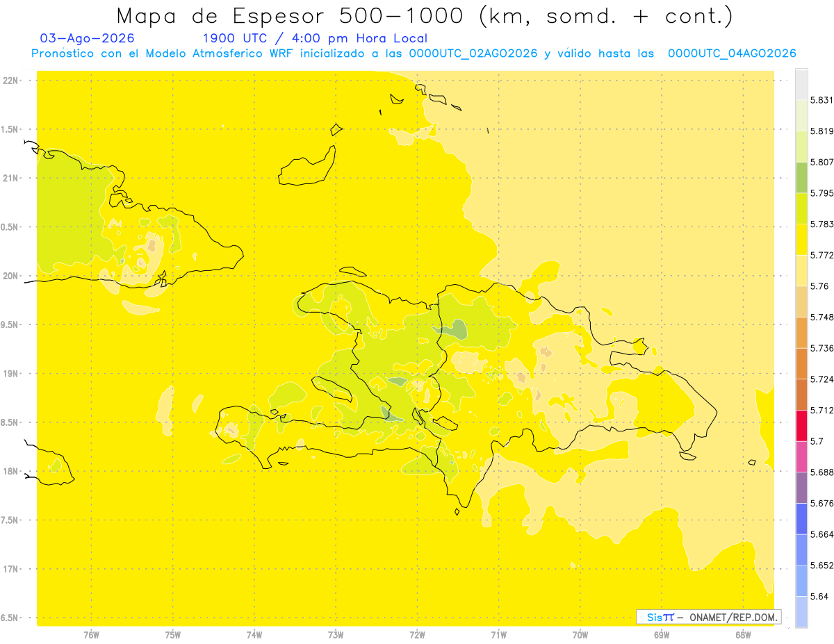Viewport: 834px width, 644px height.
Task: Click the blue legend swatch between 5.664 and 5.676
Action: point(801,518)
